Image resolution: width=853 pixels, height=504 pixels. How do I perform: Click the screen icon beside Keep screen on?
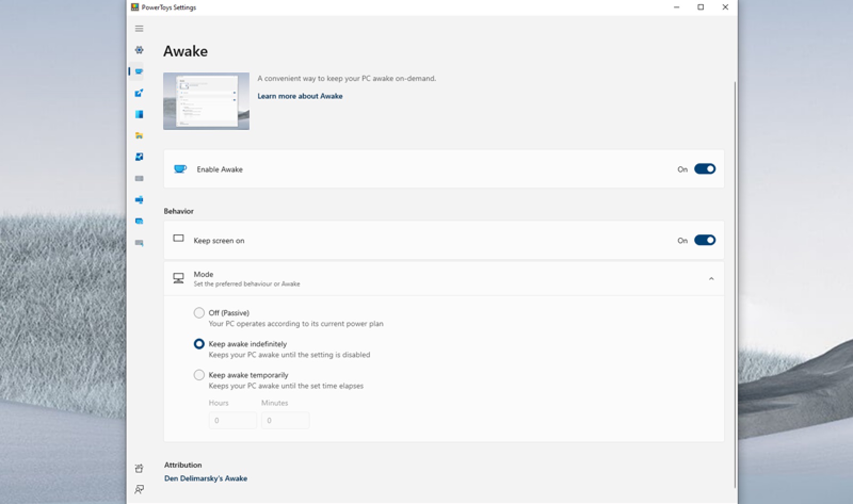click(x=179, y=239)
